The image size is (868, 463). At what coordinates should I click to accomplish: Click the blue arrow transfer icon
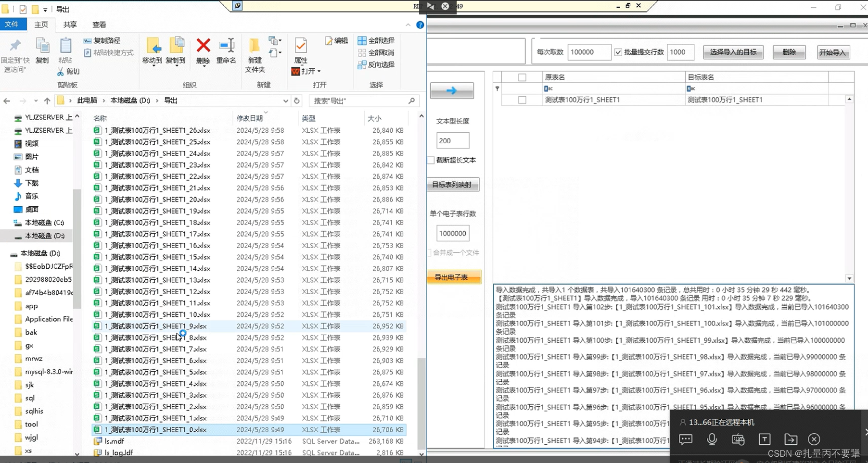click(x=451, y=90)
